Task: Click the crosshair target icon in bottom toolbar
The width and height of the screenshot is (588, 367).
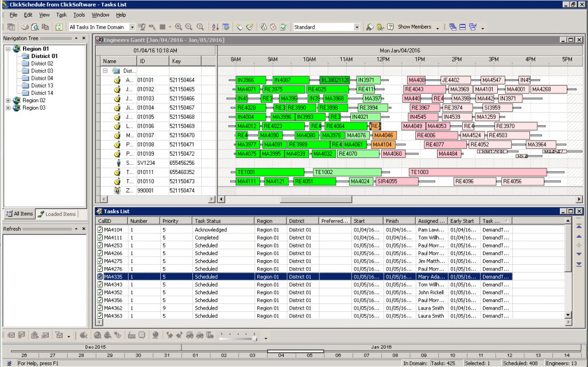Action: (x=118, y=335)
